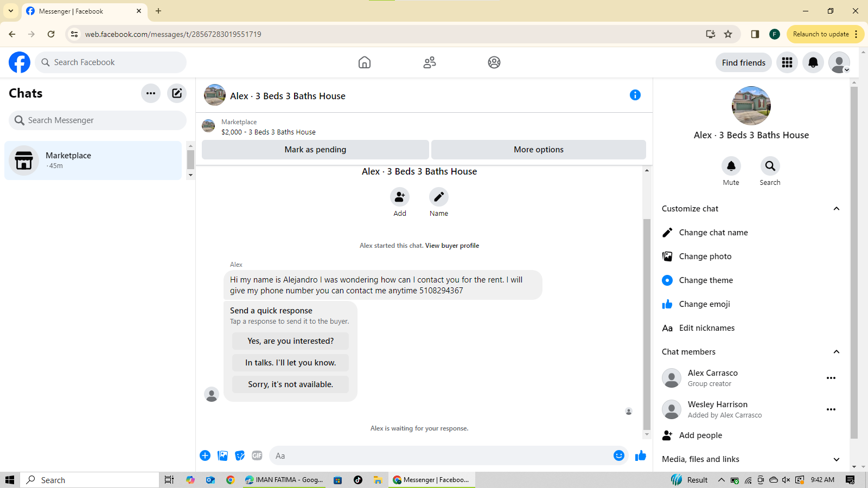Bookmark this page with star icon
This screenshot has width=868, height=488.
click(728, 34)
